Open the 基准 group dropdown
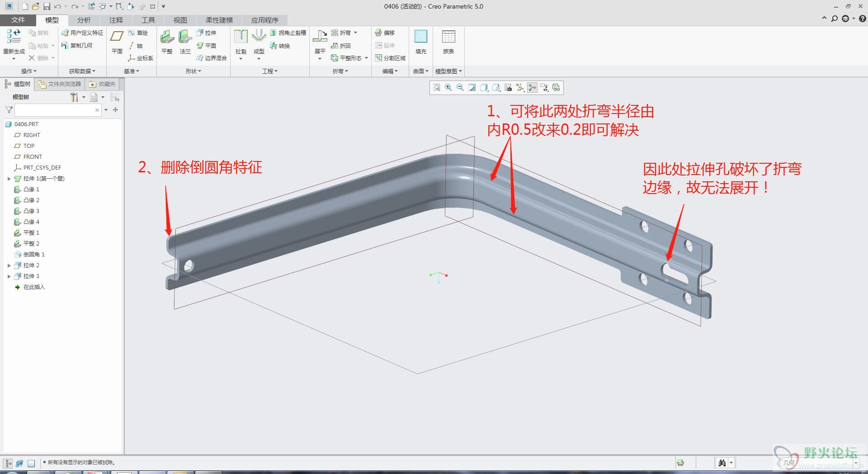 tap(132, 71)
